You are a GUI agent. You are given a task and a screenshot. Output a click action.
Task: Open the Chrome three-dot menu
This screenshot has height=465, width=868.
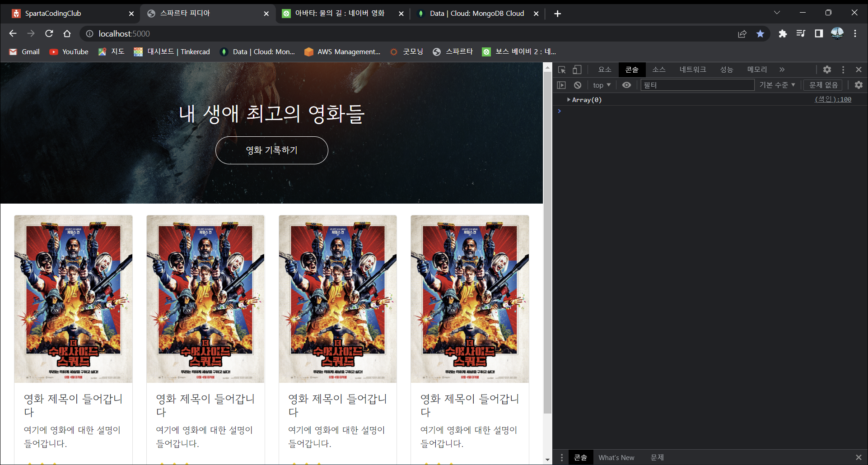pos(855,33)
